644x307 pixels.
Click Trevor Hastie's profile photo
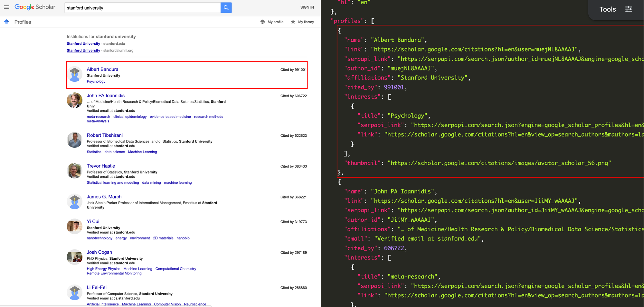(75, 171)
